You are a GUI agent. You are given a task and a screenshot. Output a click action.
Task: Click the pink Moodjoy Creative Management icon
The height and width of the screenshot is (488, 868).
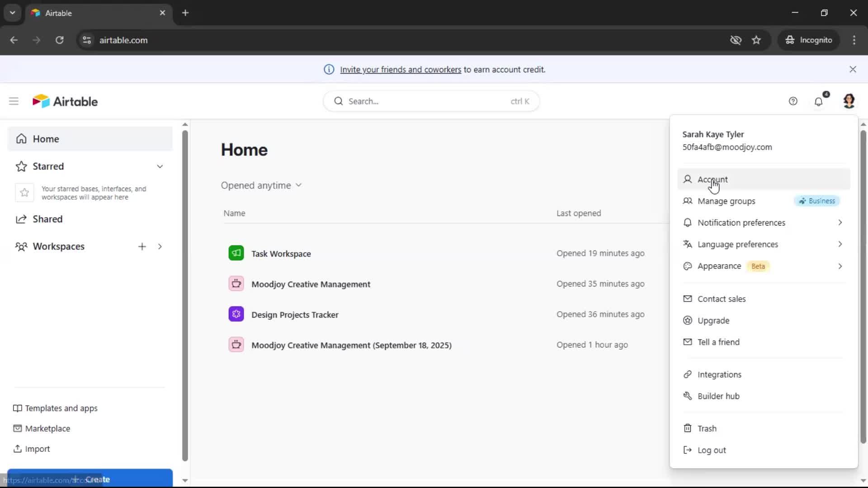click(x=236, y=284)
